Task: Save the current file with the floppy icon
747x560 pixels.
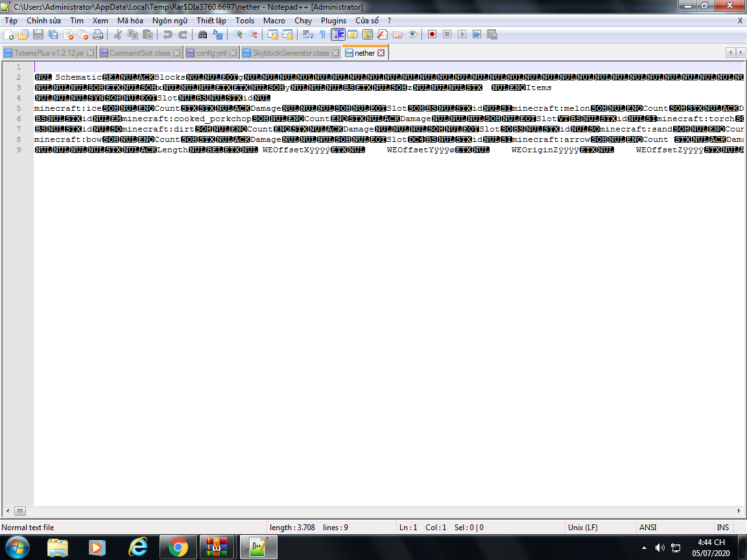Action: click(x=39, y=34)
